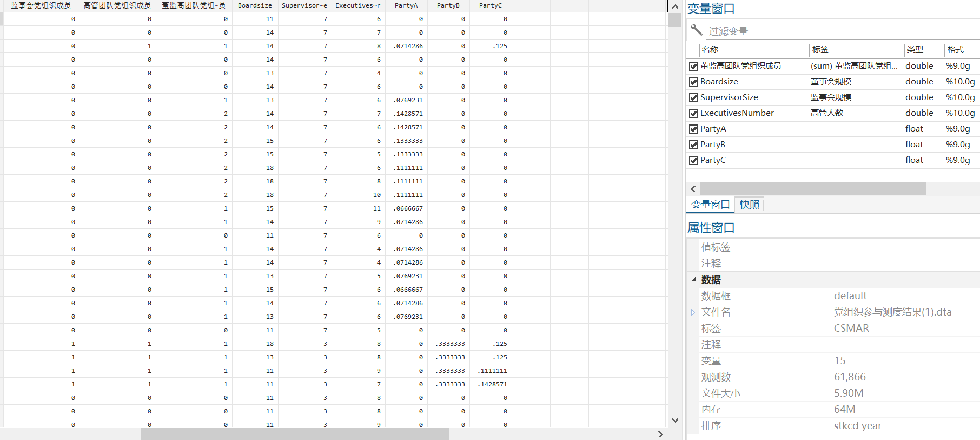
Task: Select the Boardsize variable name in the variables list
Action: click(719, 82)
